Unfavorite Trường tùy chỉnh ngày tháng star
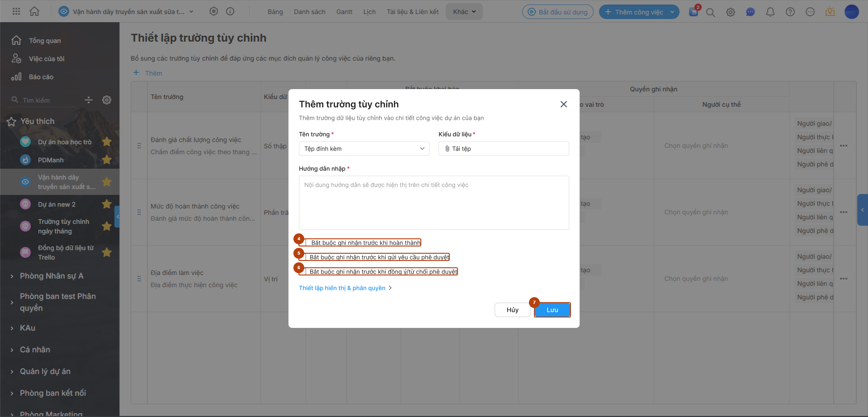 pos(107,226)
